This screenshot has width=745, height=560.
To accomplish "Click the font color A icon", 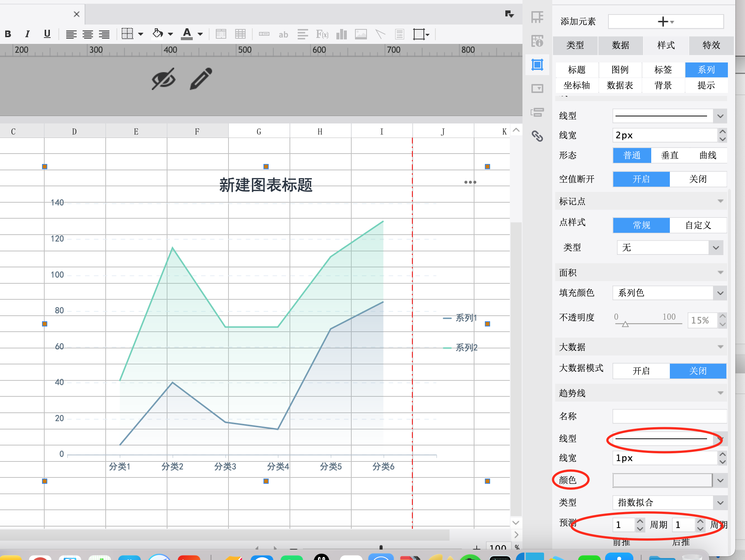I will pyautogui.click(x=187, y=34).
